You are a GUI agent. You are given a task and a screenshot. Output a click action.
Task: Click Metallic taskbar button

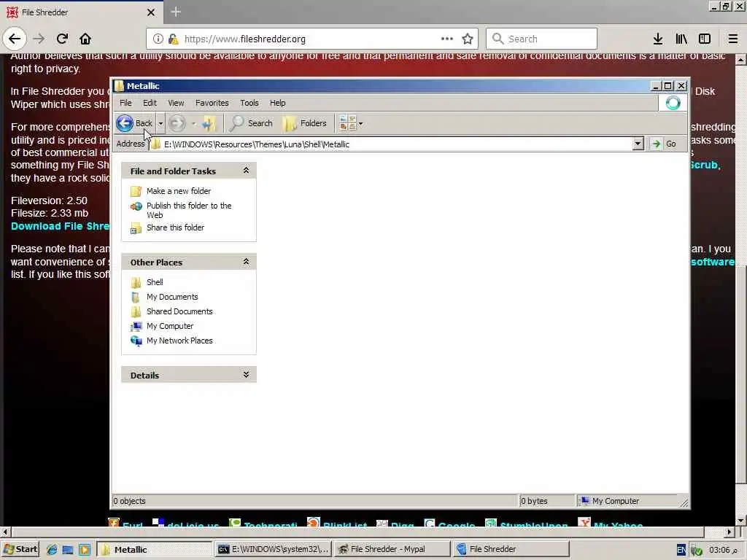click(155, 549)
